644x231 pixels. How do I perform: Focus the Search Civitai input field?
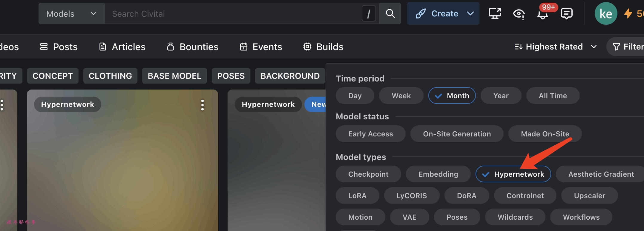tap(233, 14)
